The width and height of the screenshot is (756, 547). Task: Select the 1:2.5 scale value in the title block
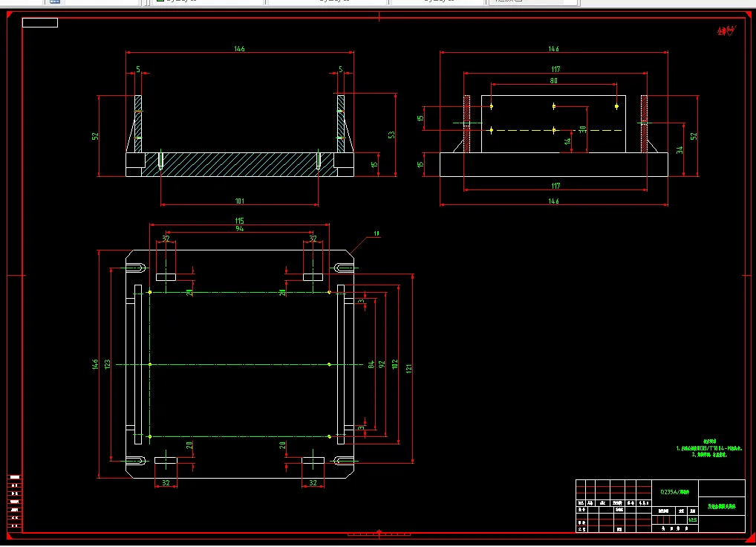692,520
